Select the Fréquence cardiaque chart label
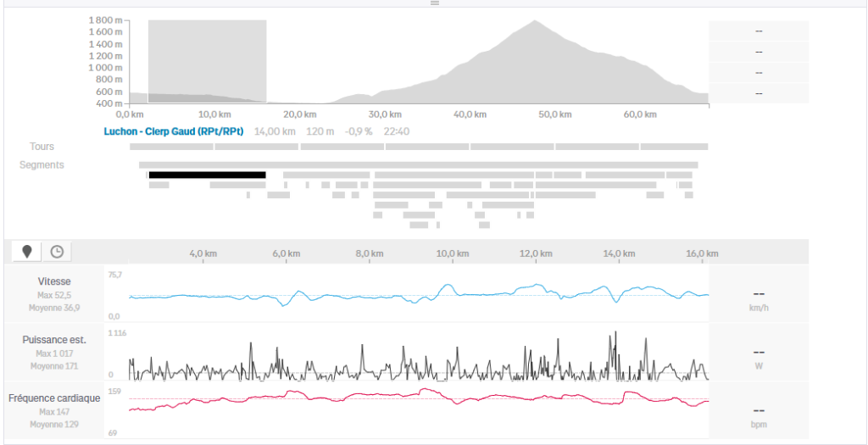This screenshot has width=868, height=445. coord(54,398)
